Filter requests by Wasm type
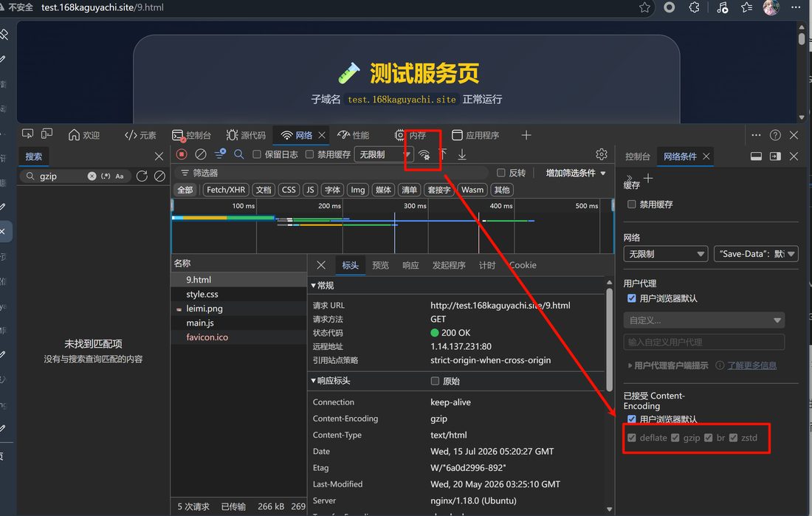812x516 pixels. pos(472,190)
